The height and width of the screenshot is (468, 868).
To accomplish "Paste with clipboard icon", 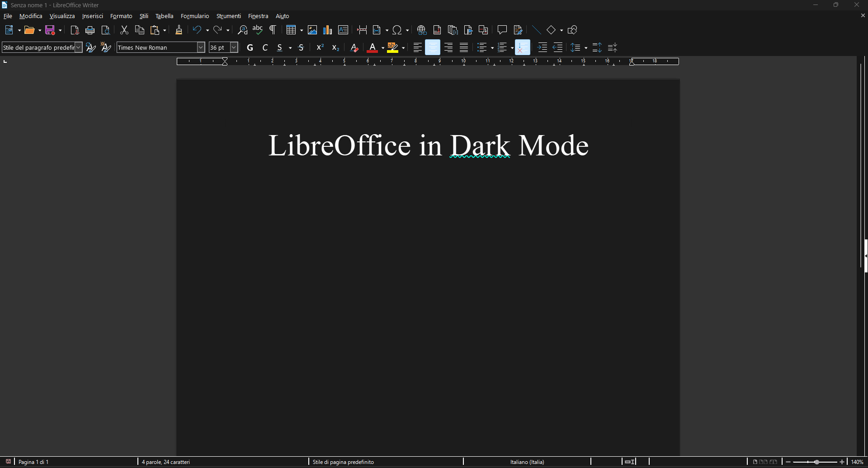I will (x=155, y=30).
